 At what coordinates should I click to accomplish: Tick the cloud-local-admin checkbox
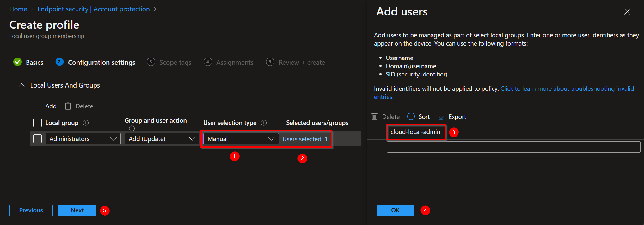click(379, 132)
